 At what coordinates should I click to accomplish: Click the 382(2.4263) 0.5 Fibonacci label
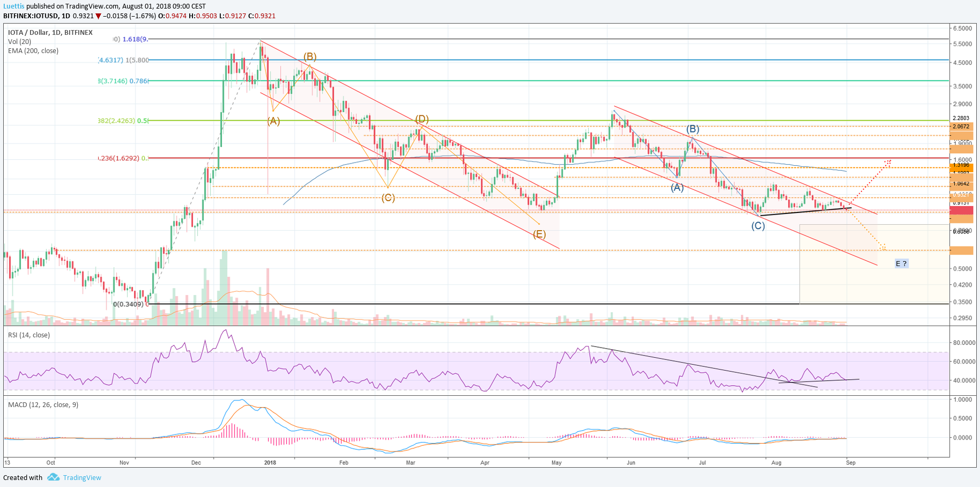(123, 121)
